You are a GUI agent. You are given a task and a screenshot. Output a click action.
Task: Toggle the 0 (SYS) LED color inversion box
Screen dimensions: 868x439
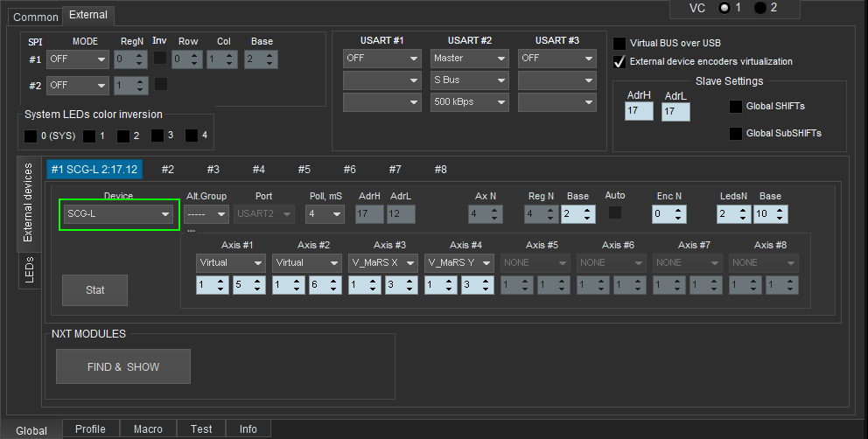(31, 136)
